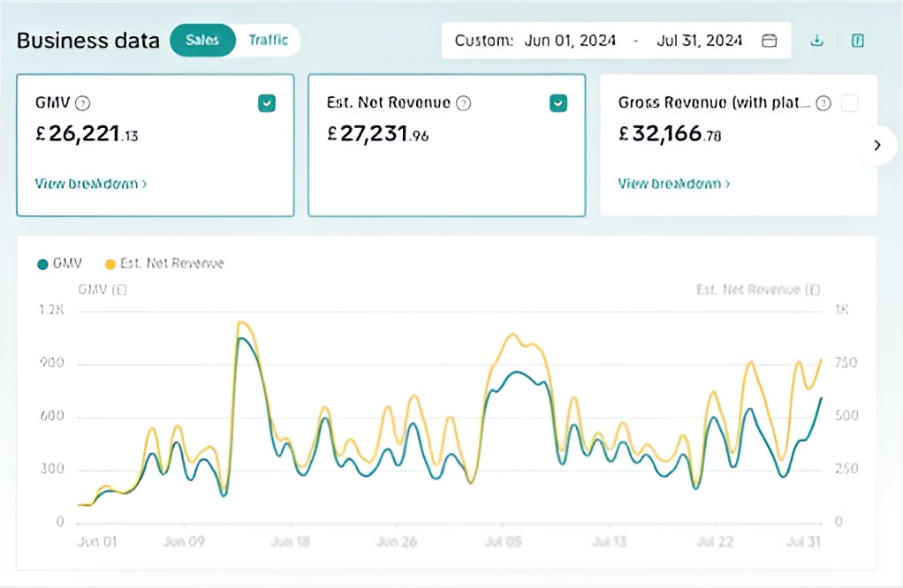Image resolution: width=903 pixels, height=588 pixels.
Task: Click the Jun 09 axis label
Action: pos(184,541)
